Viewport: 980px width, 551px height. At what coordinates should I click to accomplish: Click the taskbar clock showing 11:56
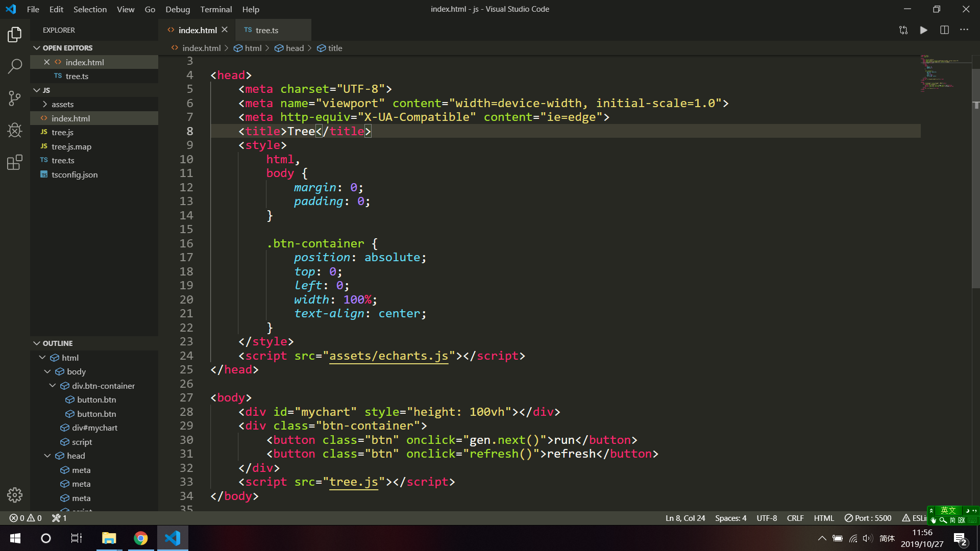[922, 538]
